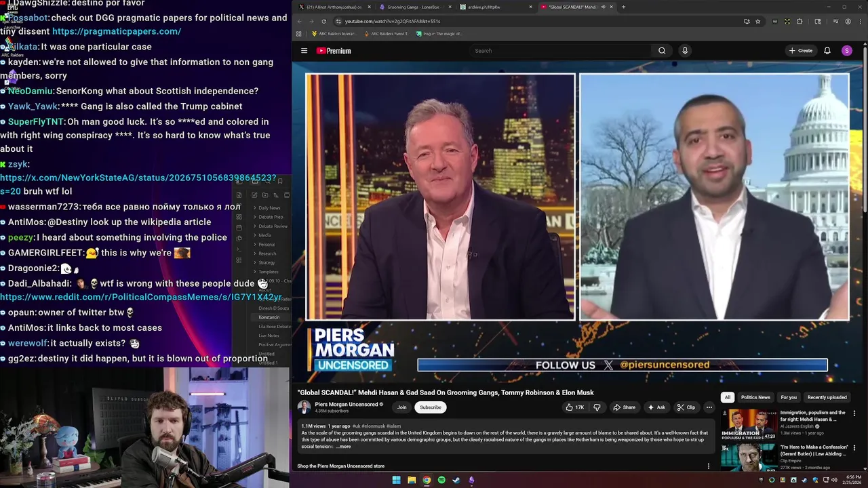Click the Chrome address bar URL

tap(392, 21)
